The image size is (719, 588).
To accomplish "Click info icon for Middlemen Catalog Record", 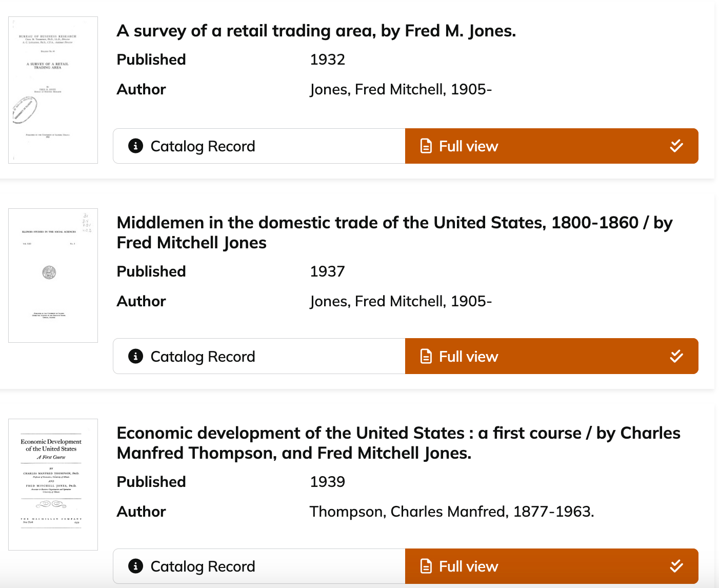I will [x=135, y=356].
